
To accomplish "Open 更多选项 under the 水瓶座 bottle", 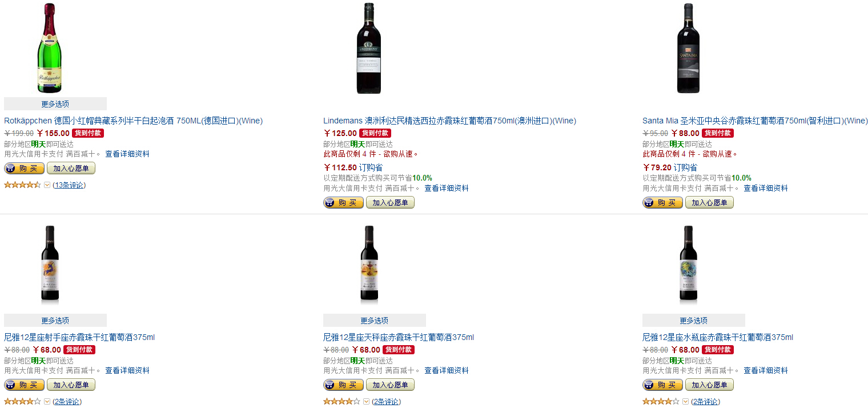I will [694, 321].
